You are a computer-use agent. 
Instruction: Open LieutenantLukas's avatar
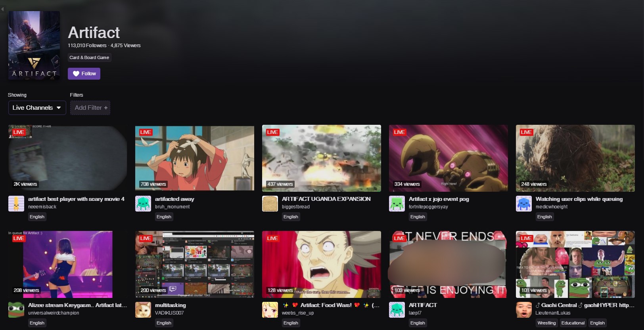[x=524, y=310]
